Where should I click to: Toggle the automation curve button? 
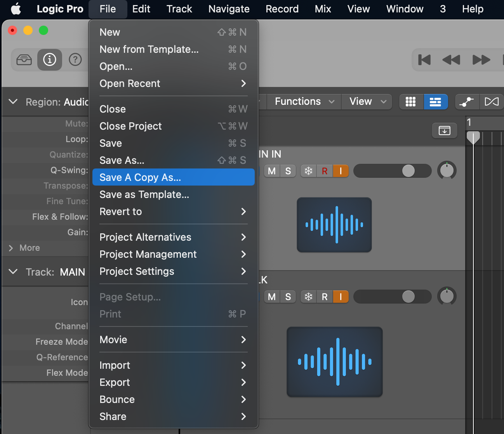coord(467,102)
